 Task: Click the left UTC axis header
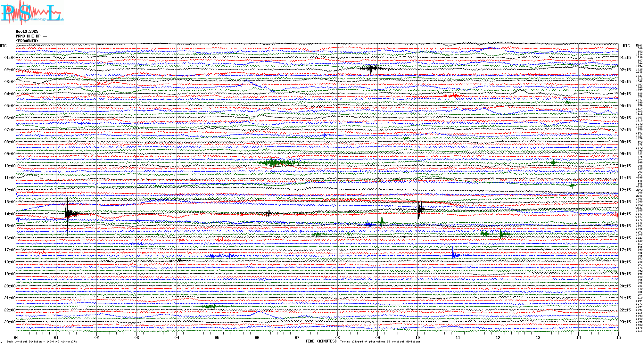coord(3,46)
